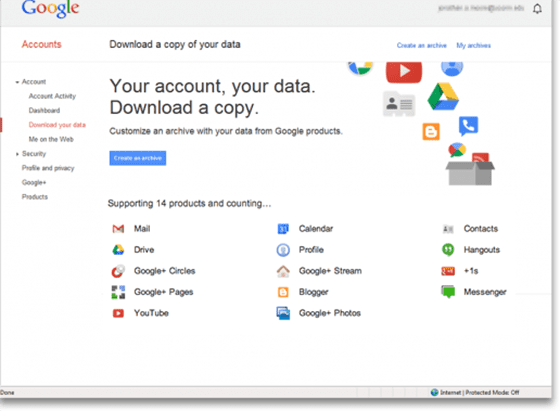The width and height of the screenshot is (560, 411).
Task: Click the contact card illustration icon
Action: 399,104
